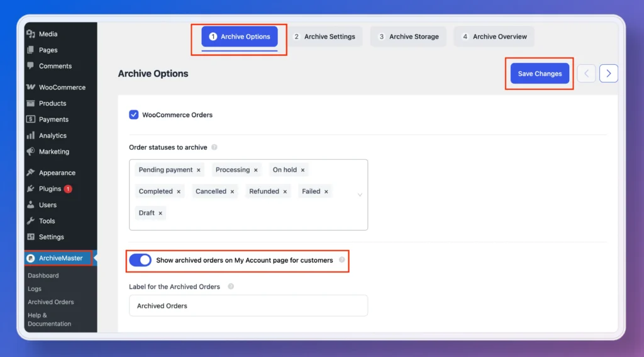Click the WooCommerce logo icon in sidebar
The image size is (644, 357).
tap(31, 87)
